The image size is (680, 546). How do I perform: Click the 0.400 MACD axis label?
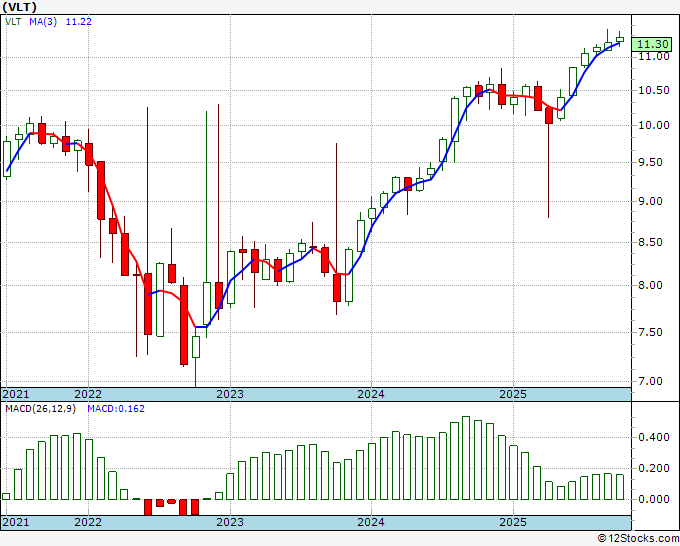654,437
